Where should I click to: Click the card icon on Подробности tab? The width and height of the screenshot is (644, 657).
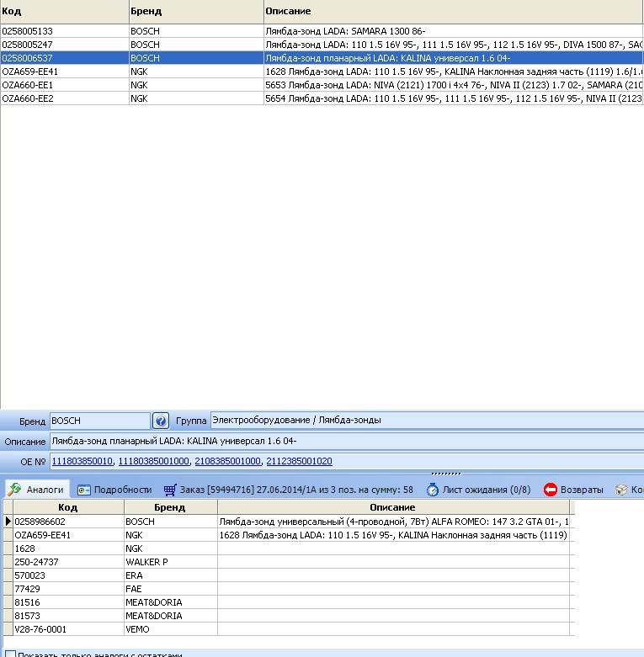click(x=84, y=490)
